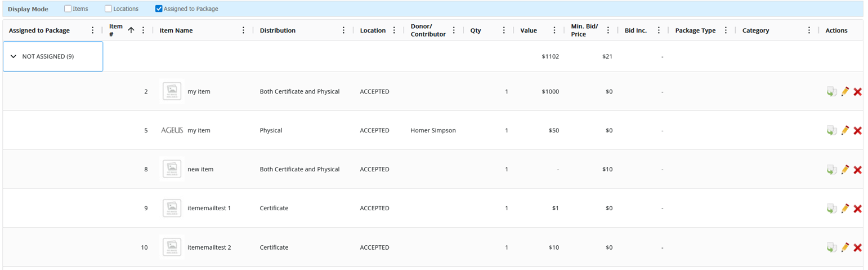Delete new item using red X icon
Viewport: 868px width, 270px height.
857,170
